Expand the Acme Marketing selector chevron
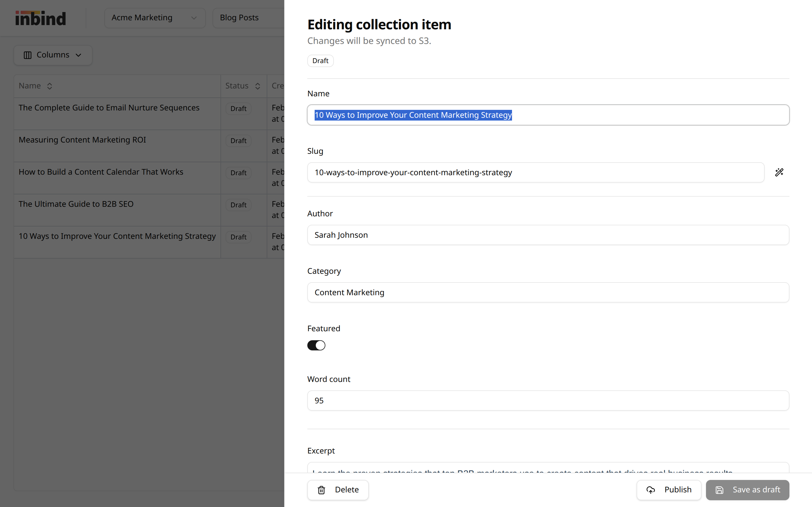Viewport: 812px width, 507px height. 194,18
